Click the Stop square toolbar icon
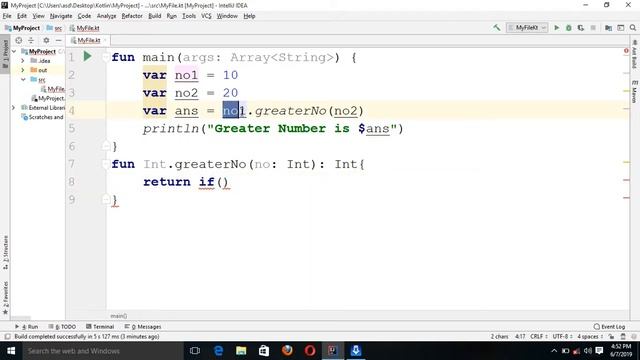 tap(593, 28)
